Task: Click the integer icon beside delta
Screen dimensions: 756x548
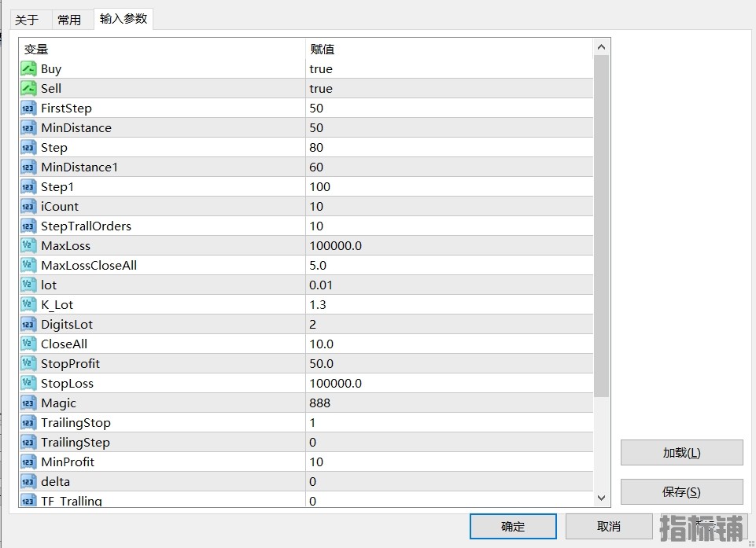Action: (28, 482)
